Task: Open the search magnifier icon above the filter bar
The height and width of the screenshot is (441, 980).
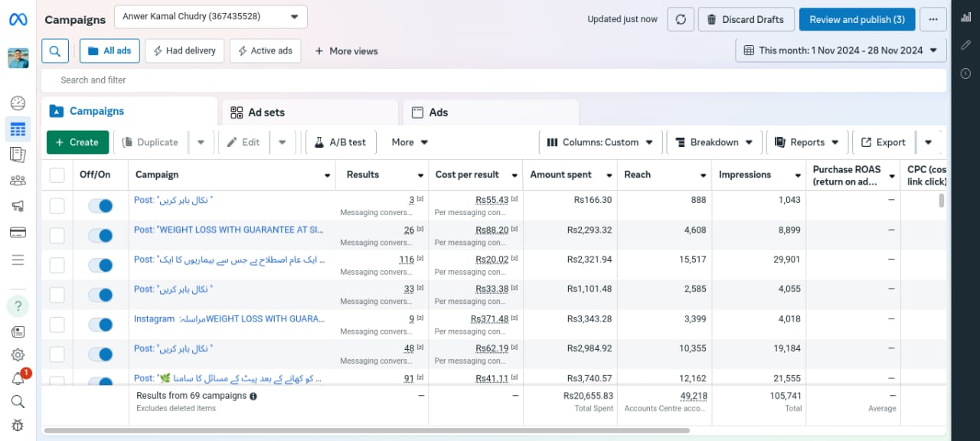Action: tap(55, 51)
